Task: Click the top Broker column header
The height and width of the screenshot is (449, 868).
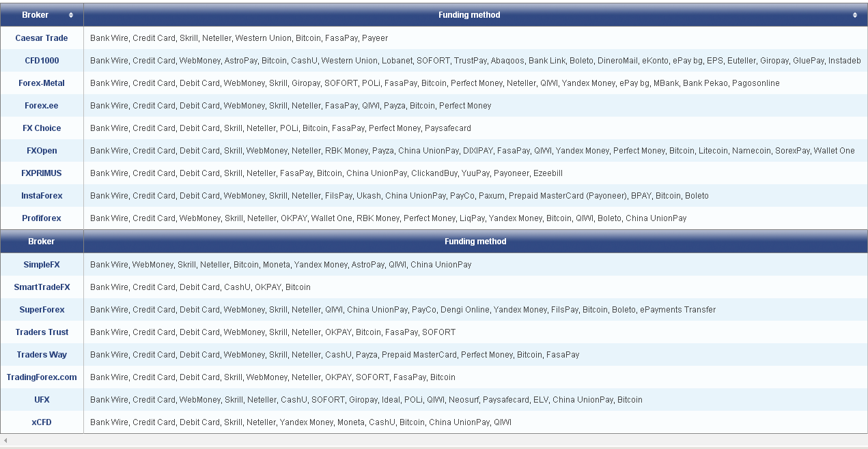Action: click(42, 15)
